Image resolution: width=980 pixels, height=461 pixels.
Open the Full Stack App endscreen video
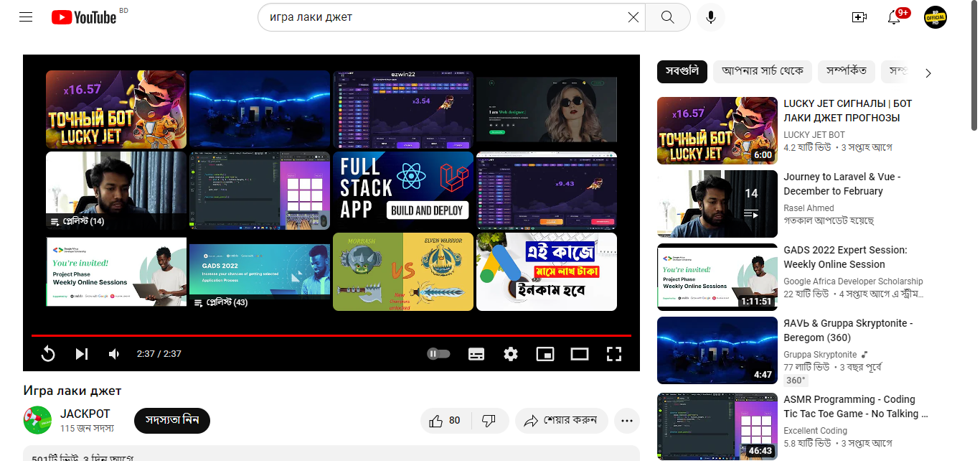pos(403,190)
